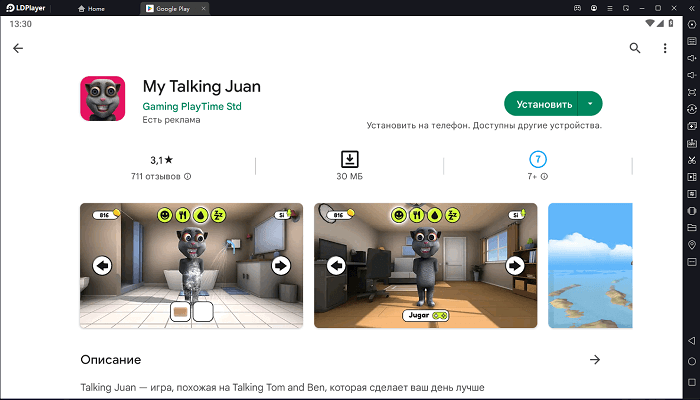Open the three-dot overflow menu
The height and width of the screenshot is (400, 700).
(665, 48)
